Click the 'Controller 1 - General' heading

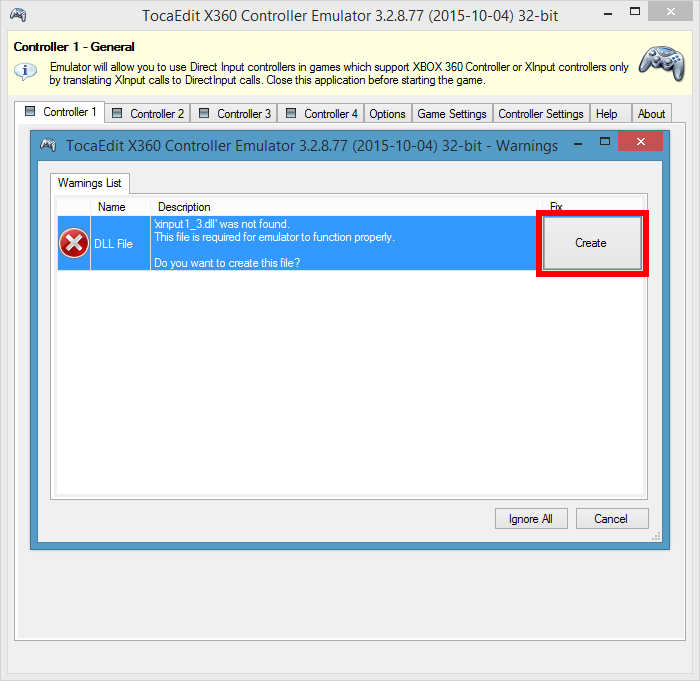(x=74, y=47)
